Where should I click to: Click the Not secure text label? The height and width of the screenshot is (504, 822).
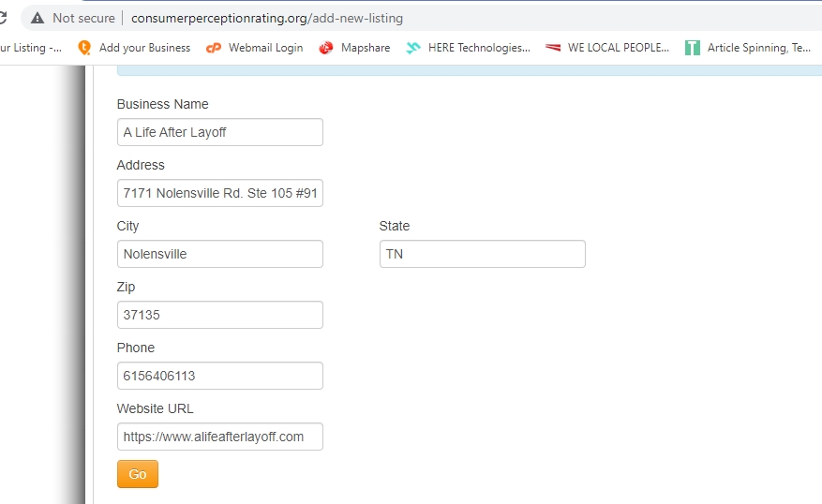(83, 18)
